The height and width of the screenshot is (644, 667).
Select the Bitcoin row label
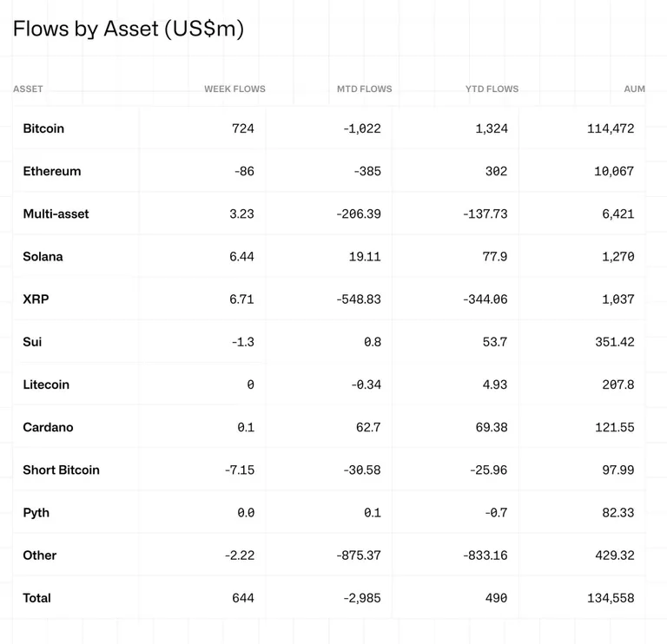(x=43, y=128)
